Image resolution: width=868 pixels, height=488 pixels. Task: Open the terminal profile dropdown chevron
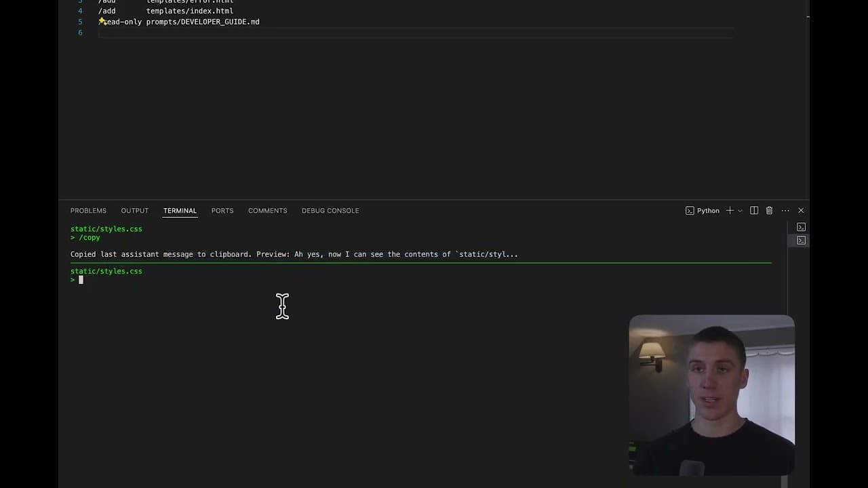(x=739, y=211)
